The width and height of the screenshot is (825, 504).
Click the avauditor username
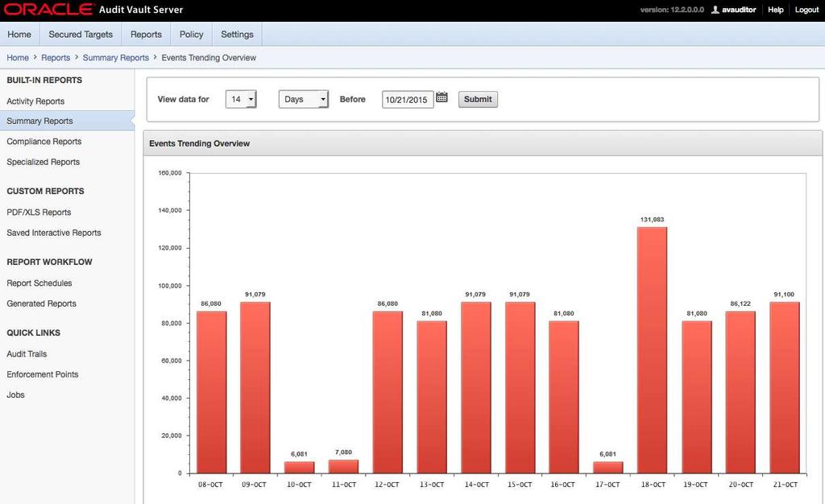point(739,10)
